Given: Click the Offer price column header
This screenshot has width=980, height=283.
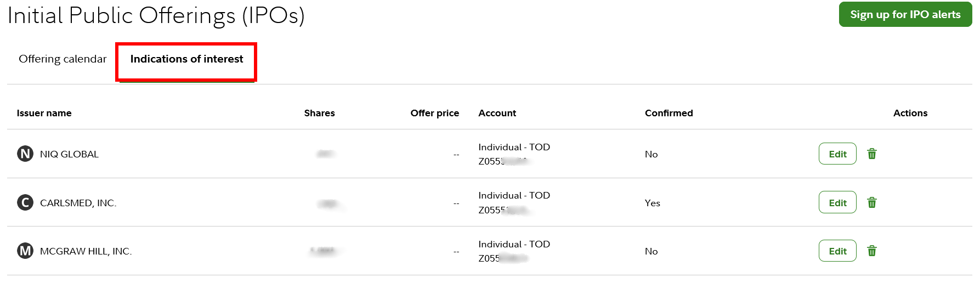Looking at the screenshot, I should pyautogui.click(x=434, y=113).
